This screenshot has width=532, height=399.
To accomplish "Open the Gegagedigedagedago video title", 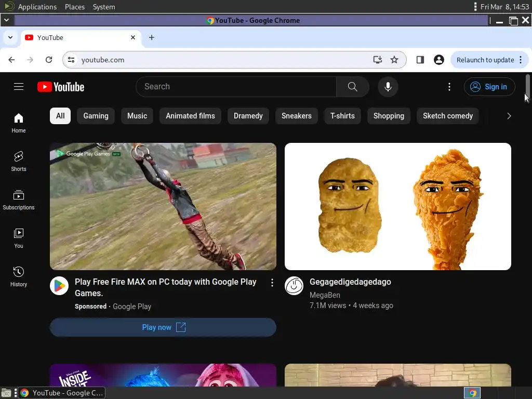I will point(350,282).
